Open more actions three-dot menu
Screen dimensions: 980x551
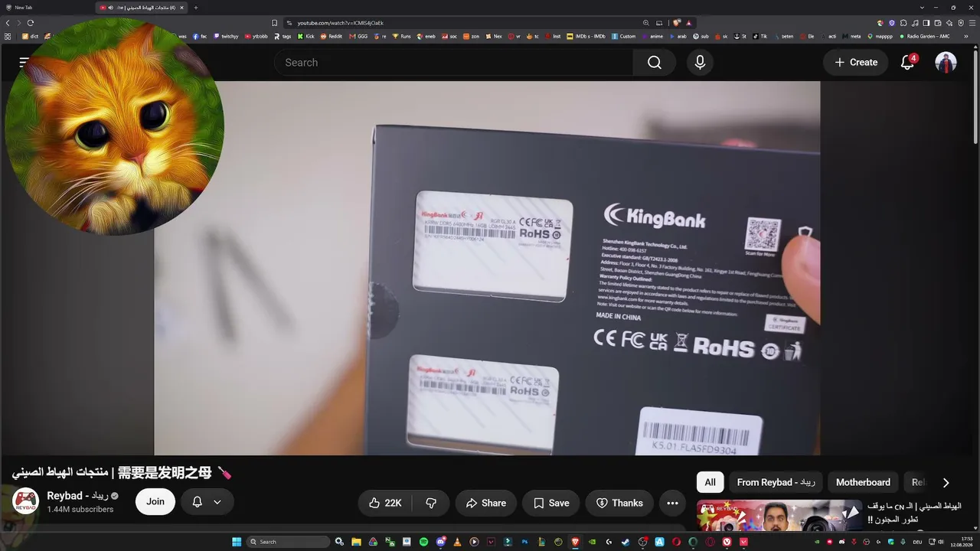672,503
